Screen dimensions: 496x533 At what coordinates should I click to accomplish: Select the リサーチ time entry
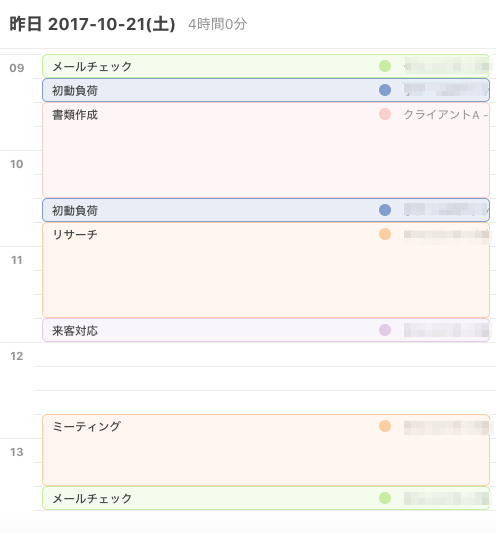[266, 270]
